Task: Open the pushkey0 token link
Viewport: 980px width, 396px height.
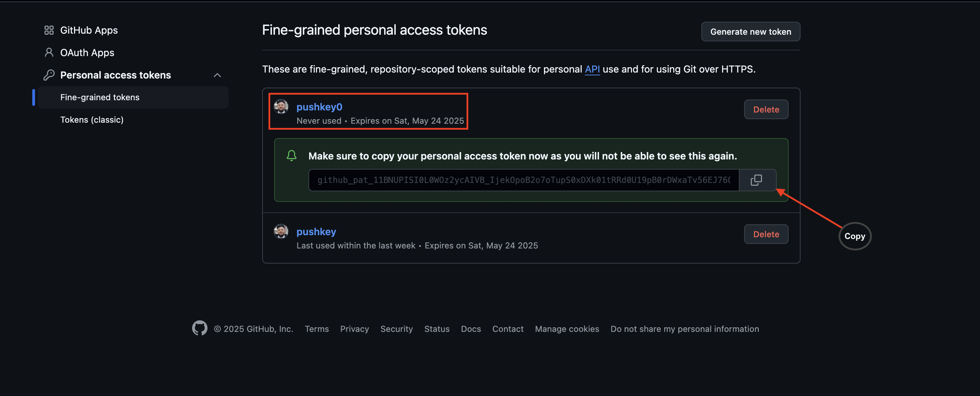Action: tap(319, 107)
